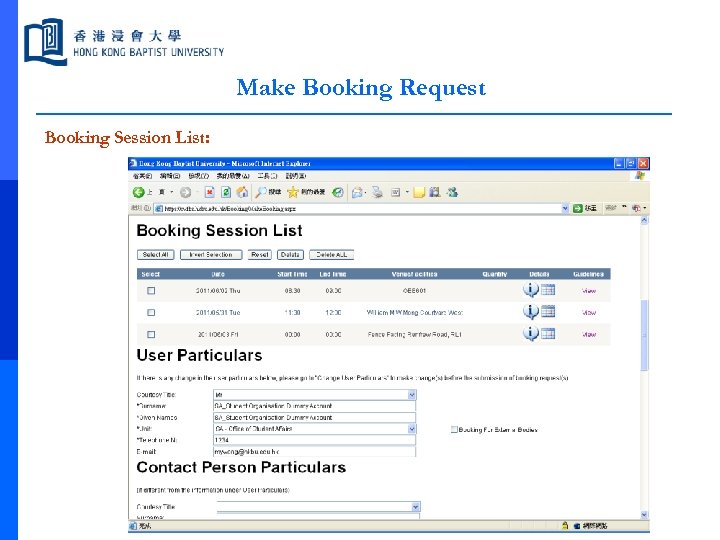
Task: Open the 編輯 (Edit) menu
Action: tap(170, 176)
